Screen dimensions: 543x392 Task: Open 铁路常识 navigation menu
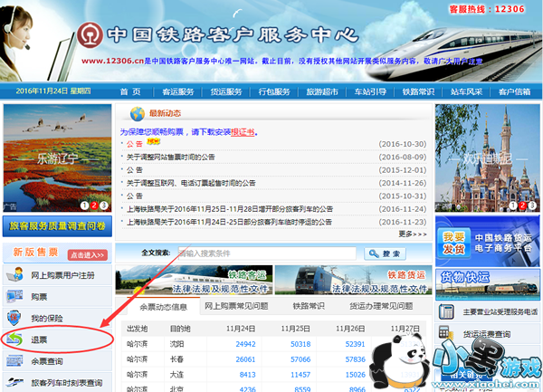point(418,91)
